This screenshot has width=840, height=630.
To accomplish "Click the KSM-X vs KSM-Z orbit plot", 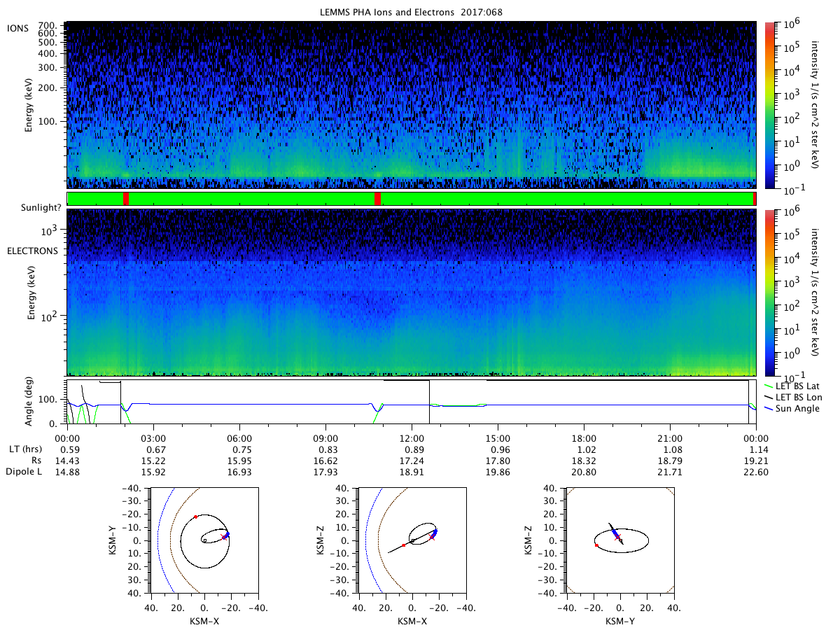I will [x=412, y=540].
